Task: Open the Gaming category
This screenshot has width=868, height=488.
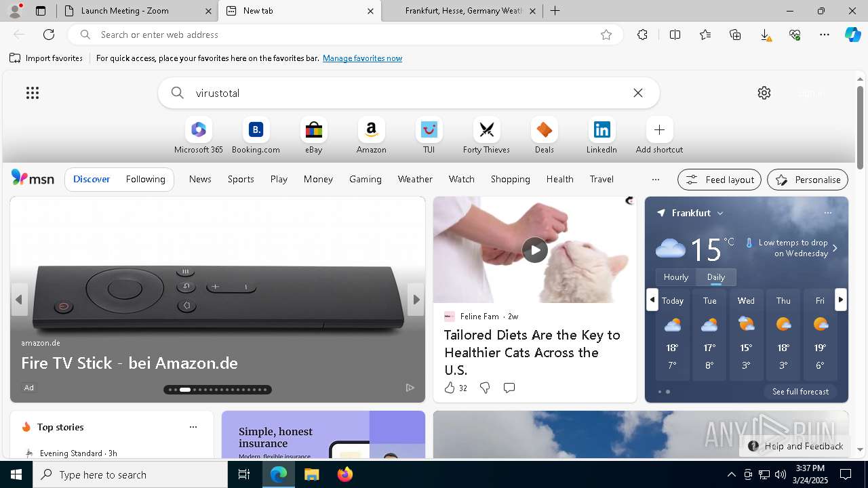Action: click(366, 179)
